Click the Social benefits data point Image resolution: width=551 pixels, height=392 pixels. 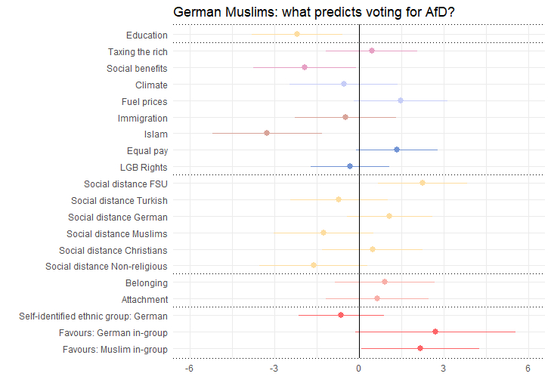pos(305,67)
